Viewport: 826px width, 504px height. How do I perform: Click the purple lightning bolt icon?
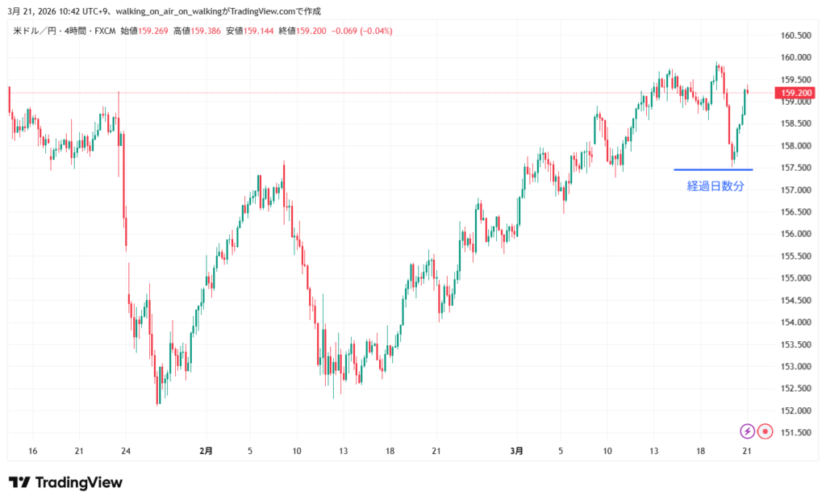(x=747, y=431)
